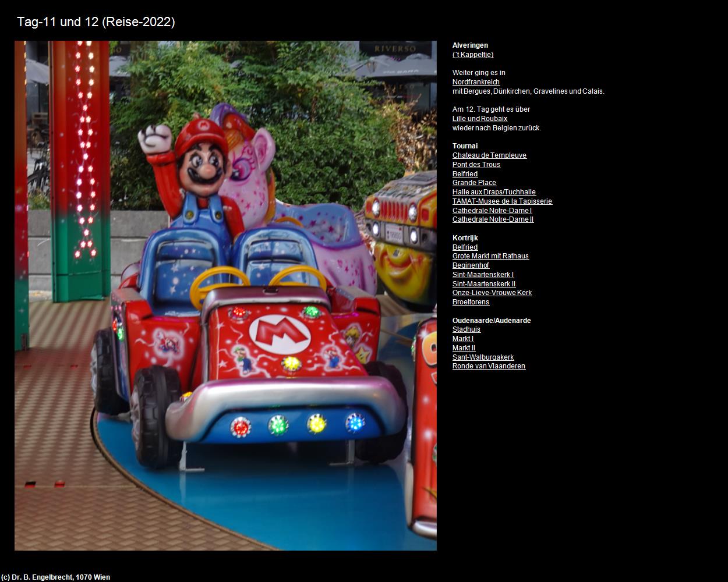The height and width of the screenshot is (582, 728).
Task: Open Halle aux Draps/Tuchhalle link
Action: [x=494, y=192]
